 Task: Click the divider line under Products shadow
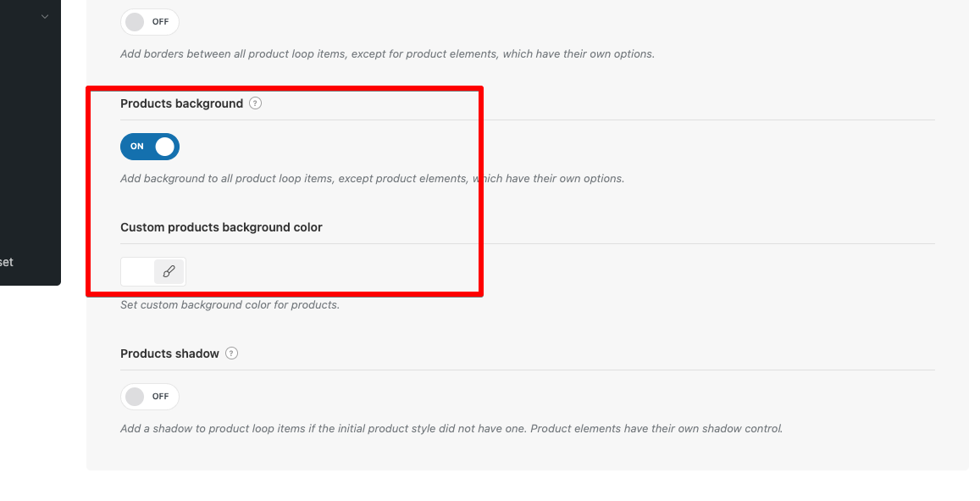(x=528, y=370)
